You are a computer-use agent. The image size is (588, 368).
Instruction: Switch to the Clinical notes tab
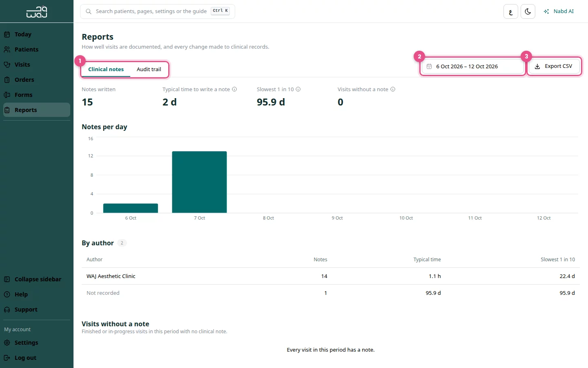(106, 70)
